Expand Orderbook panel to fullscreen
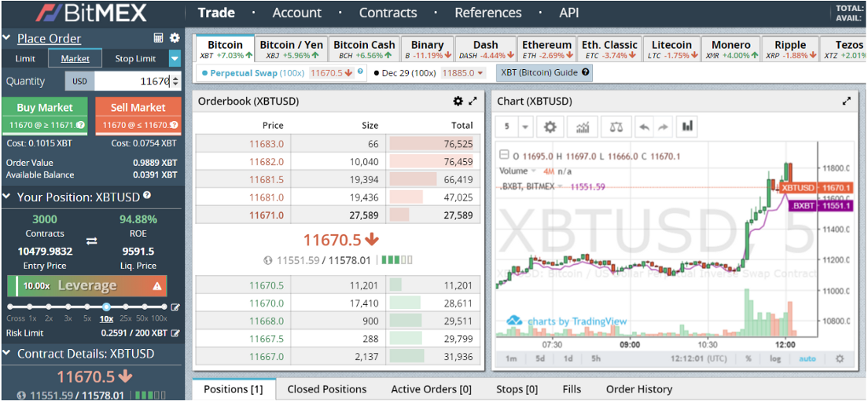Viewport: 868px width, 401px height. (x=473, y=101)
